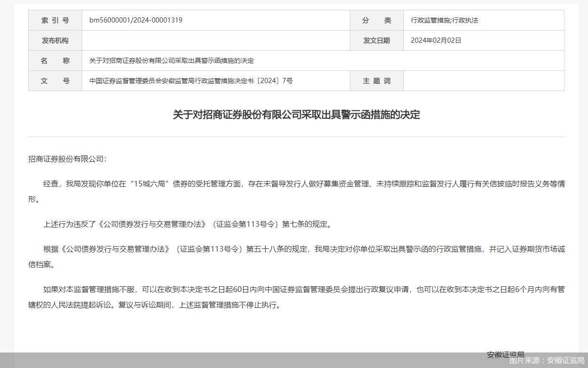Image resolution: width=588 pixels, height=368 pixels.
Task: Select the category value 行政监管措施;行政执法
Action: tap(444, 20)
